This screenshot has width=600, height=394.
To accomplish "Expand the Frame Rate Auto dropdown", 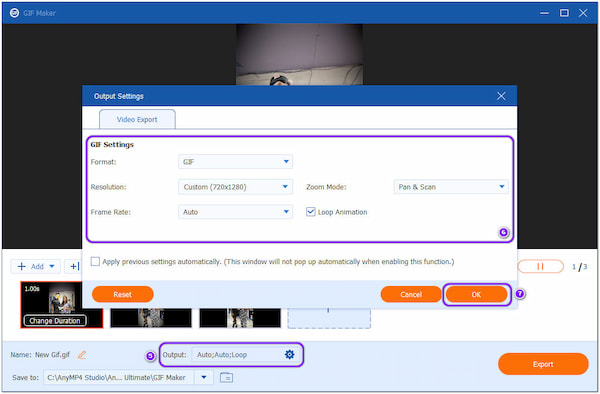I will click(x=235, y=212).
